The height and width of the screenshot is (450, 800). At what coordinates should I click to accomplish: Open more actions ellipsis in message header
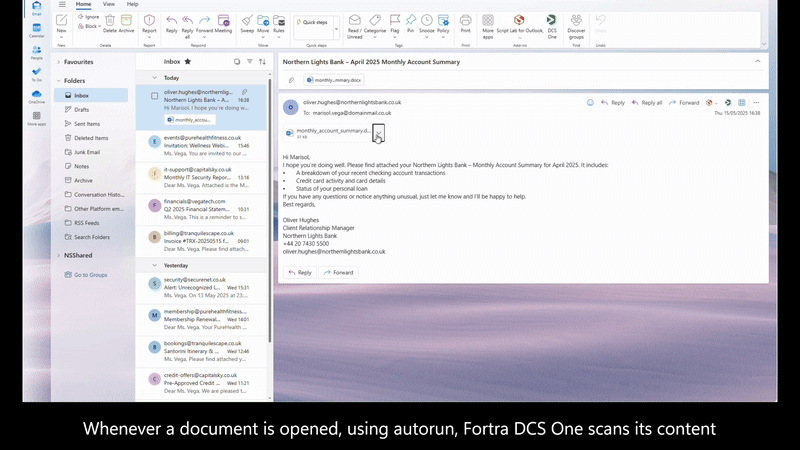click(x=756, y=103)
